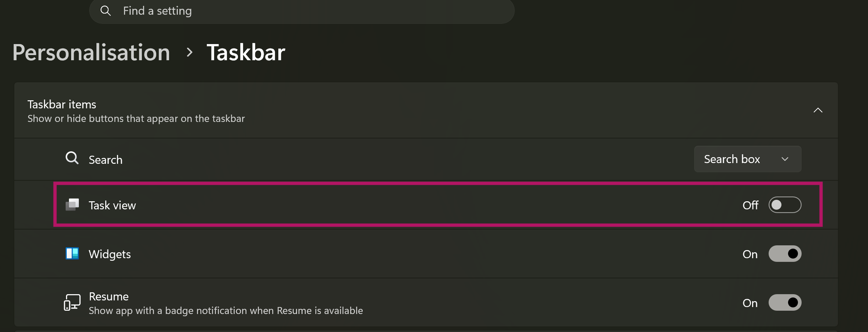This screenshot has width=868, height=332.
Task: Open the Search box dropdown
Action: coord(747,159)
